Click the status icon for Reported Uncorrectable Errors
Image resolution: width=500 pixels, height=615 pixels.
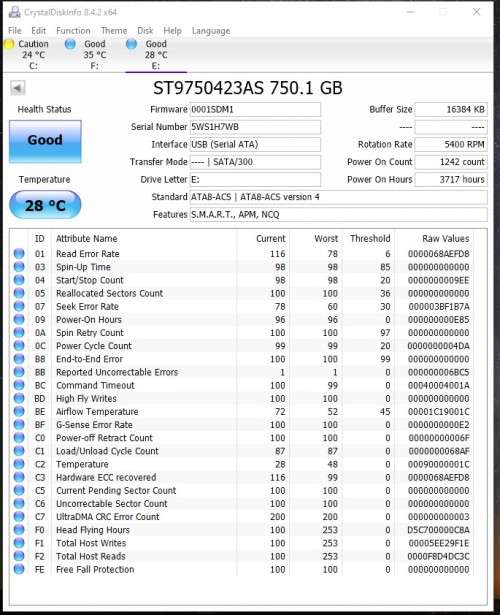pos(19,372)
